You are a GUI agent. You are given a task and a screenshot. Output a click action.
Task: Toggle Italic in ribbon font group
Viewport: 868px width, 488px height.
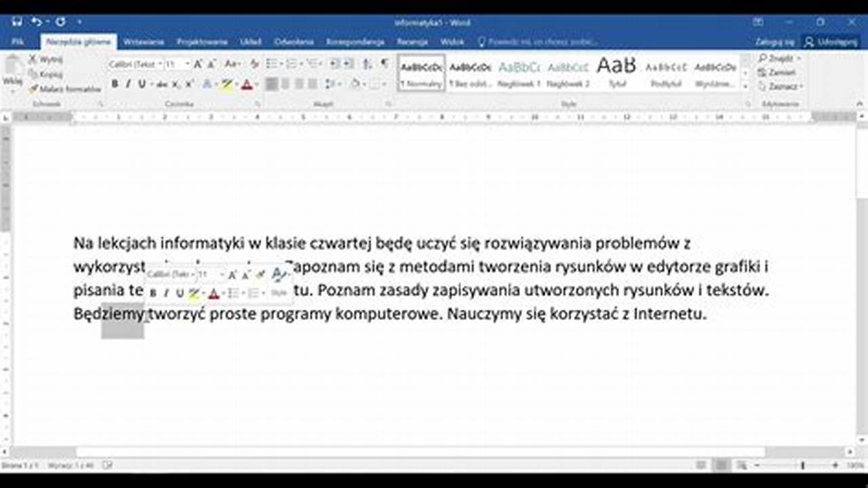128,84
